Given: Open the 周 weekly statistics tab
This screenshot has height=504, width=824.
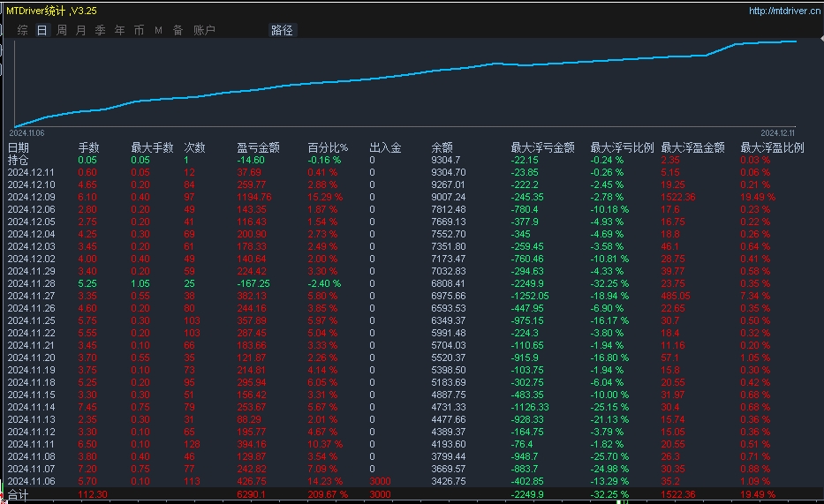Looking at the screenshot, I should tap(62, 30).
